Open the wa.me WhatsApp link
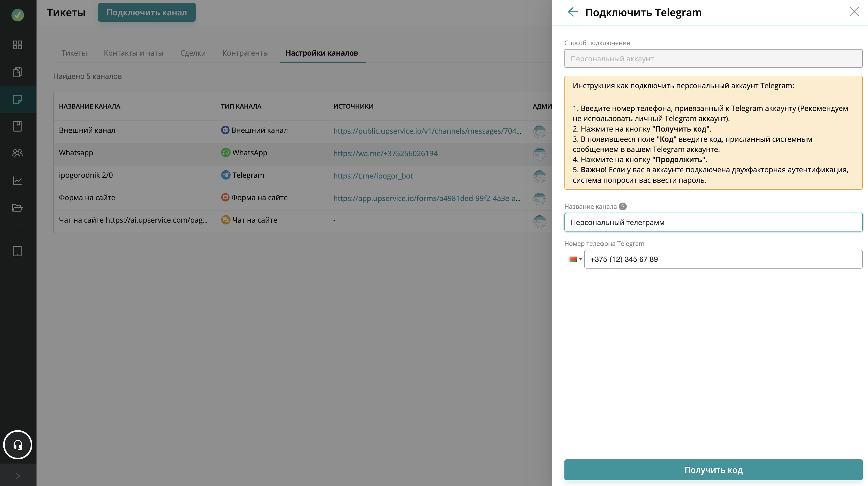The height and width of the screenshot is (486, 868). click(385, 153)
